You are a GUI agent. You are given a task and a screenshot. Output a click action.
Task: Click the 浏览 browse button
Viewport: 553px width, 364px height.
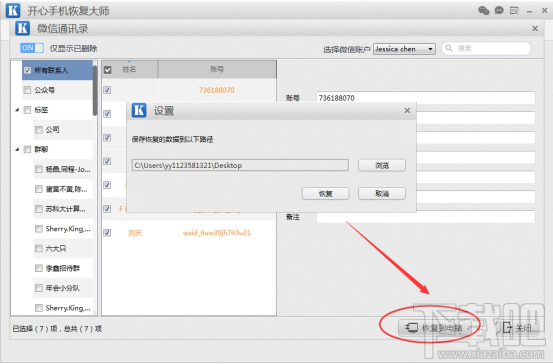click(382, 165)
